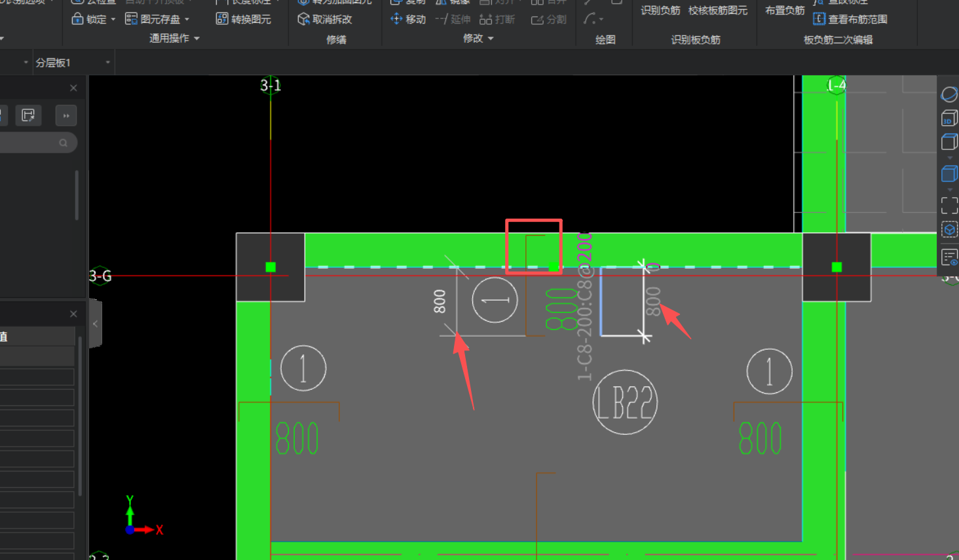Viewport: 959px width, 560px height.
Task: Click the orbit view icon in right toolbar
Action: tap(949, 95)
